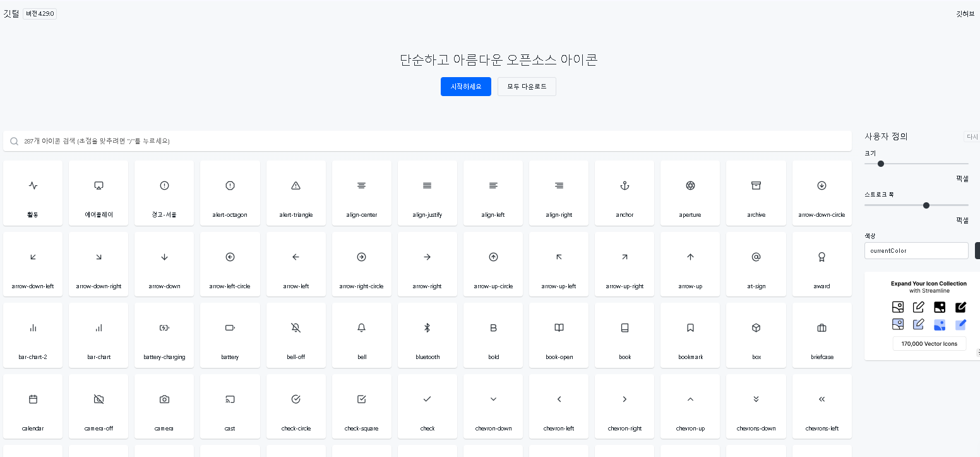Select the check icon card
Viewport: 980px width, 457px height.
pos(427,406)
